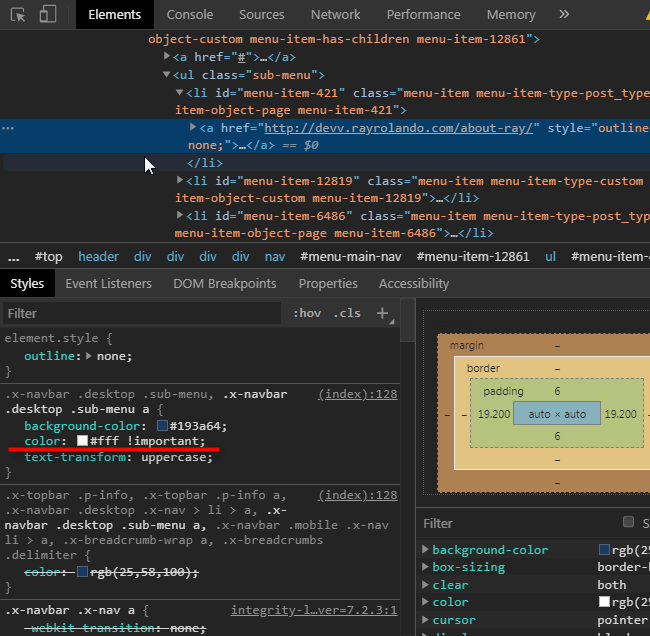Toggle the device toolbar icon

tap(48, 14)
